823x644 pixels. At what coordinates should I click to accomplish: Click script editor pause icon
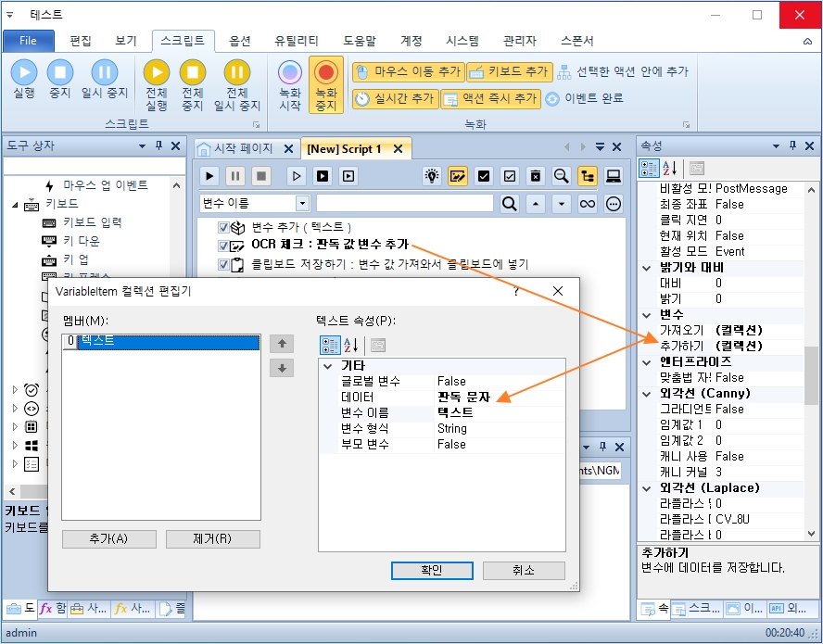[235, 176]
